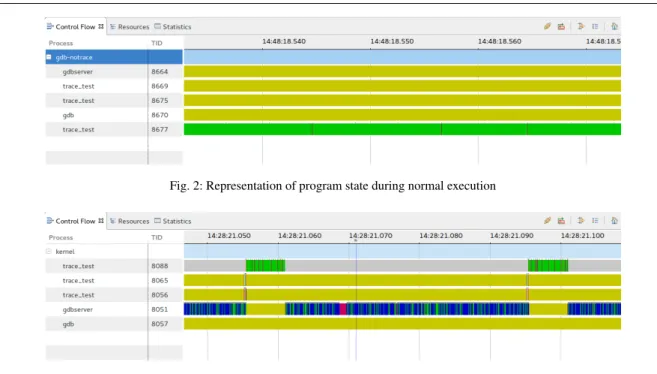This screenshot has width=657, height=374.
Task: Click the 14:28:21.090 time axis label
Action: (x=512, y=236)
